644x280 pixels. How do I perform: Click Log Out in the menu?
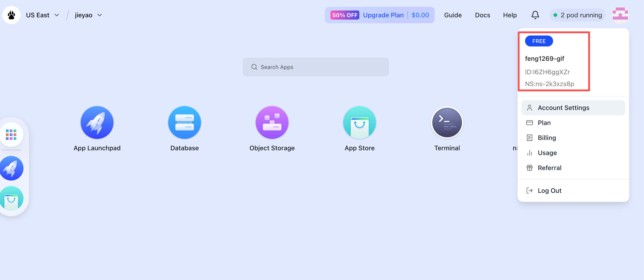point(549,191)
